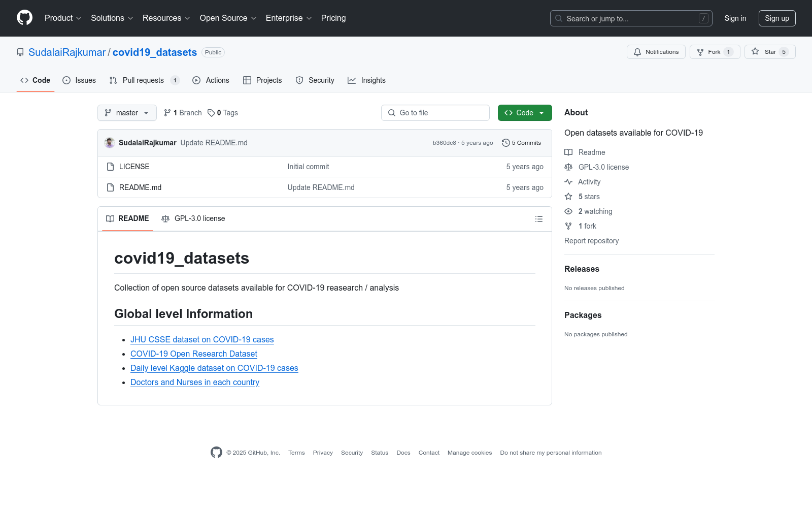Open Daily level Kaggle dataset link
The image size is (812, 508).
click(214, 368)
